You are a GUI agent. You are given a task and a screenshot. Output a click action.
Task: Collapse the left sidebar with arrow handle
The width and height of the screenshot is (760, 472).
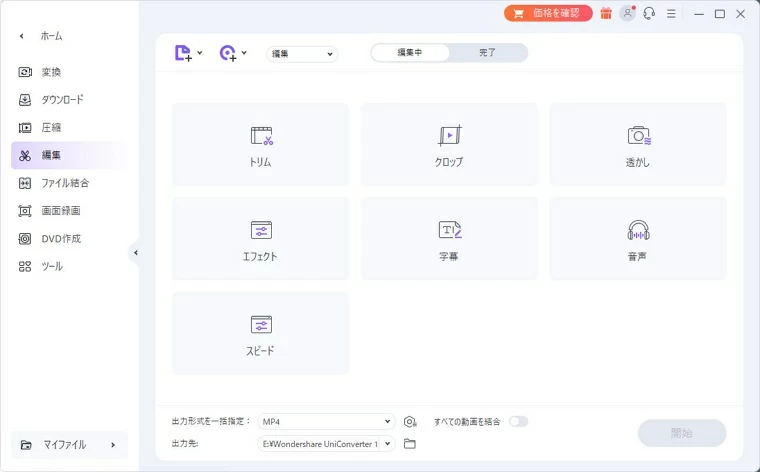[135, 253]
